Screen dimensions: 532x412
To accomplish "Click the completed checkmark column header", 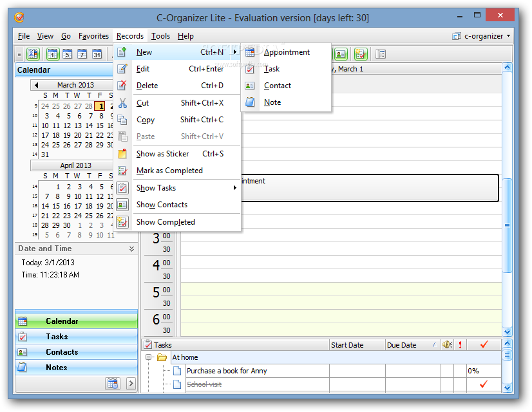I will (x=484, y=345).
